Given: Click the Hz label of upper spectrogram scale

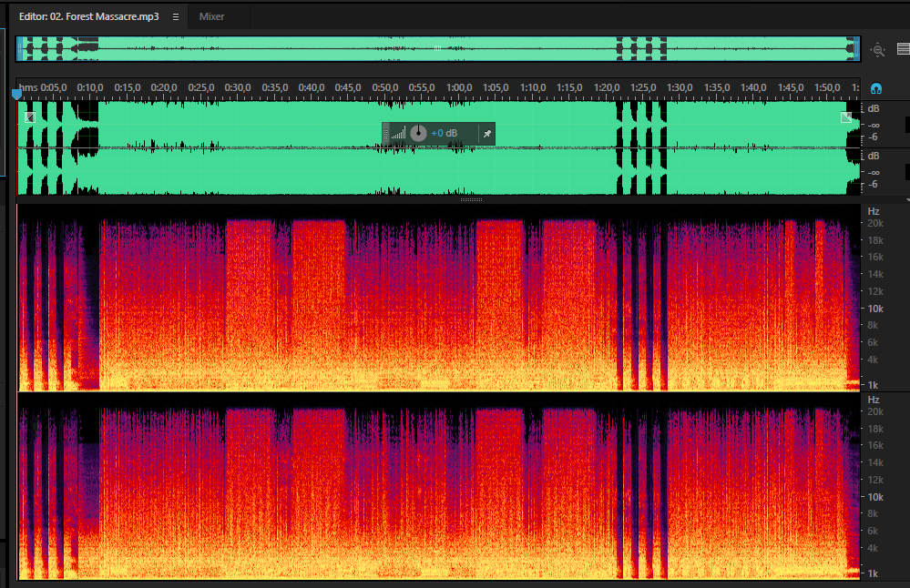Looking at the screenshot, I should click(x=874, y=212).
